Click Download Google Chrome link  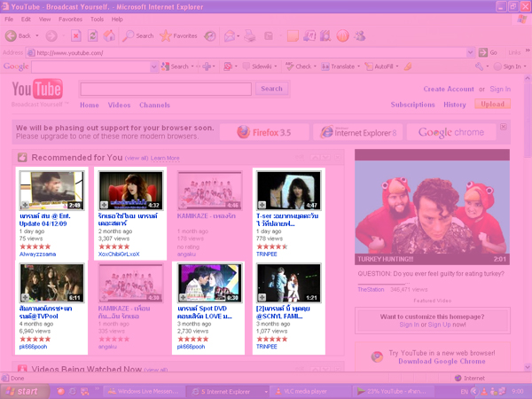(442, 362)
